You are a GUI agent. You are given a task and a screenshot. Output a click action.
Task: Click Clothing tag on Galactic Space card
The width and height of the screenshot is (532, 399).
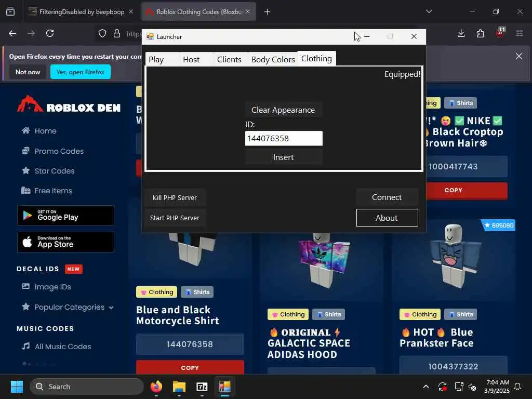(288, 314)
